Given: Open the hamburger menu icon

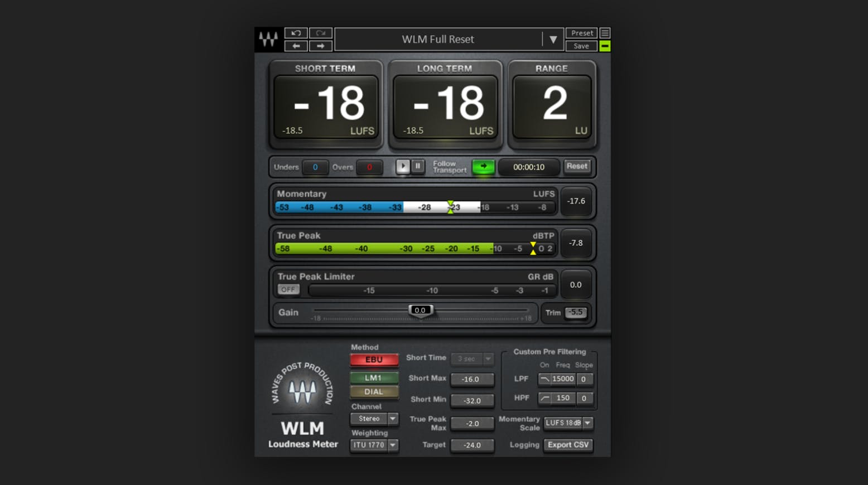Looking at the screenshot, I should [x=605, y=33].
